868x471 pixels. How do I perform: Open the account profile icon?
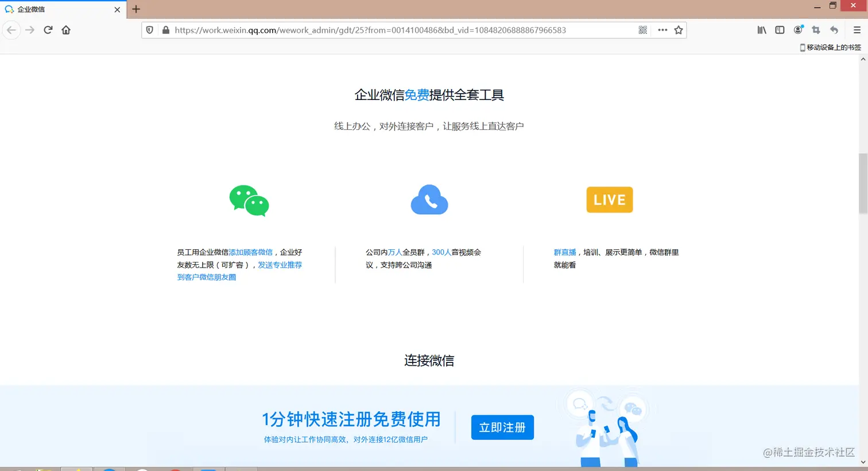(798, 30)
